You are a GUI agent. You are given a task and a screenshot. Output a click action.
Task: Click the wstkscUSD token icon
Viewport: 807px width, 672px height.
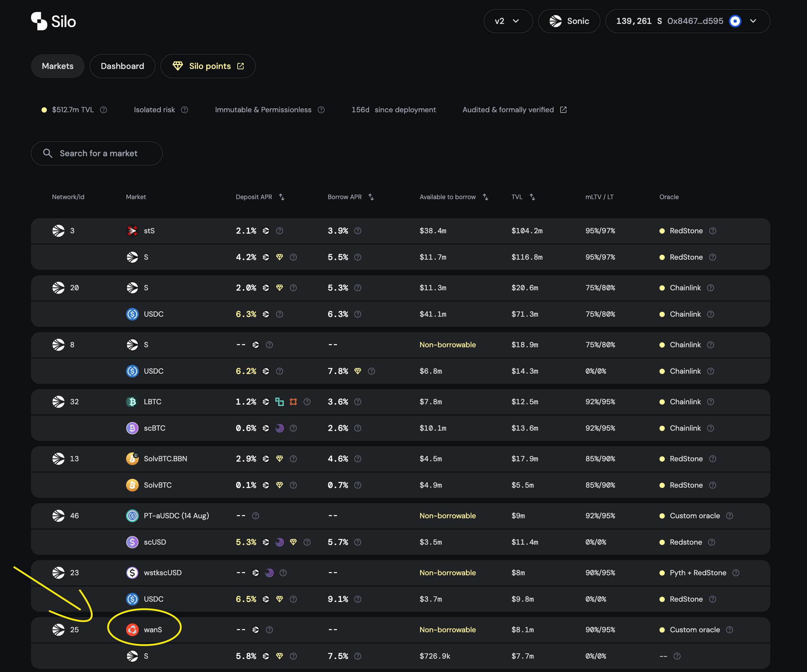click(x=132, y=572)
